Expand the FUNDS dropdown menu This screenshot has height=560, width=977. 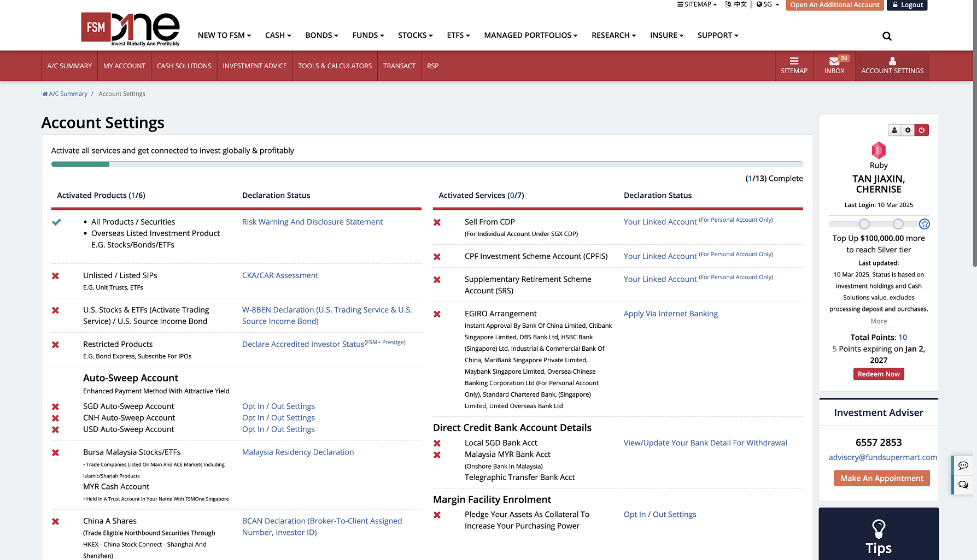point(368,35)
